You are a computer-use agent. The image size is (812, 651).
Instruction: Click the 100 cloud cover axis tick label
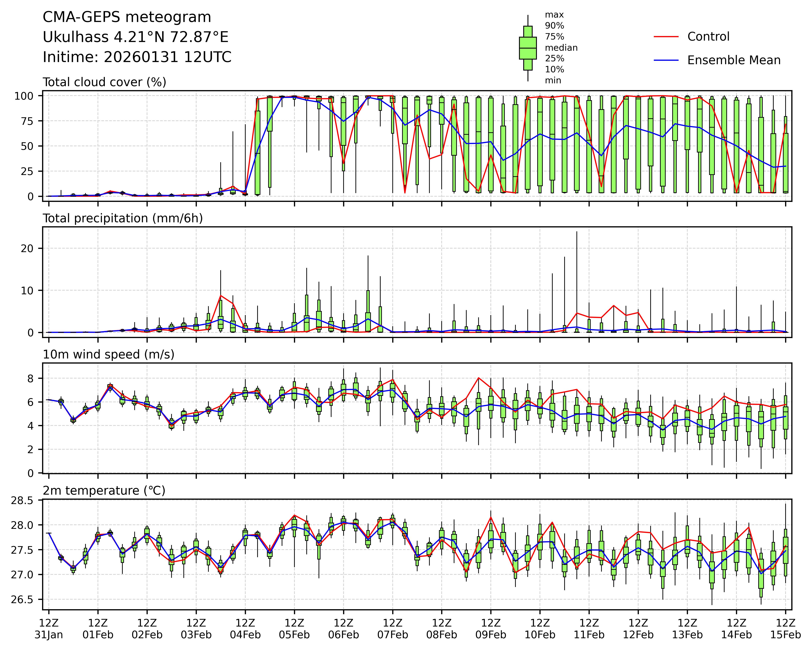24,96
